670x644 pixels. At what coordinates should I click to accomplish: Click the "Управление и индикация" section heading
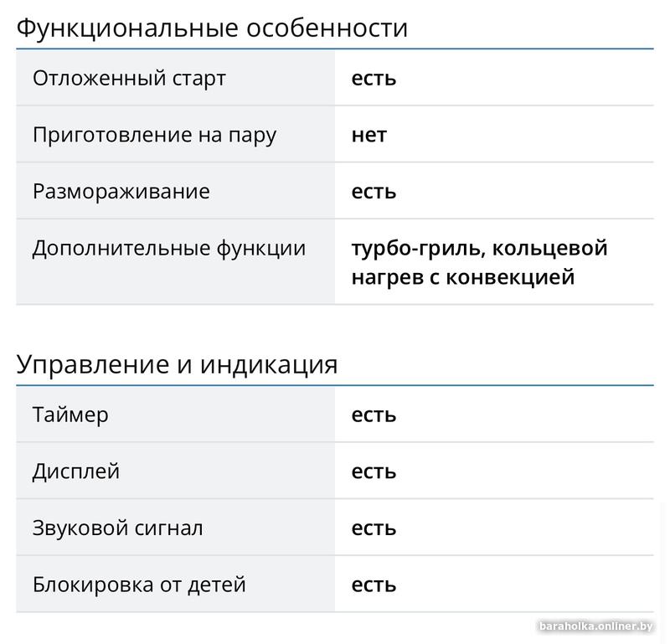tap(177, 365)
